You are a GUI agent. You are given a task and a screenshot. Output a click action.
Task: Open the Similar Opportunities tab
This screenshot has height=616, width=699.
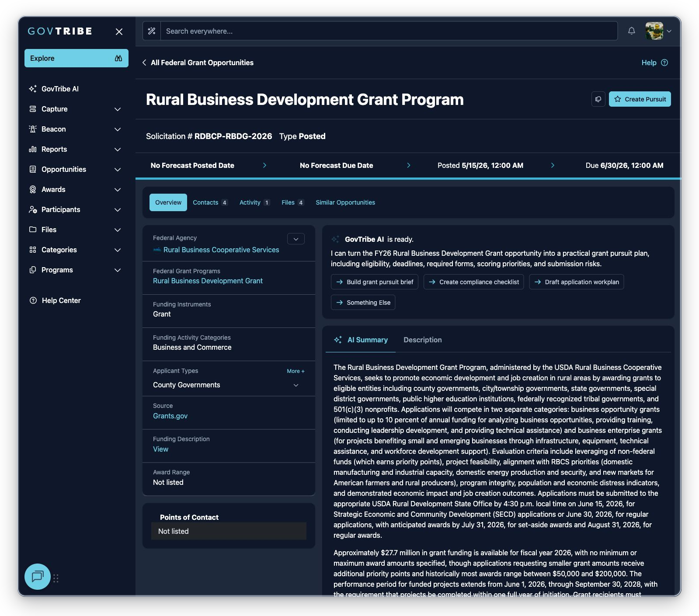(345, 202)
